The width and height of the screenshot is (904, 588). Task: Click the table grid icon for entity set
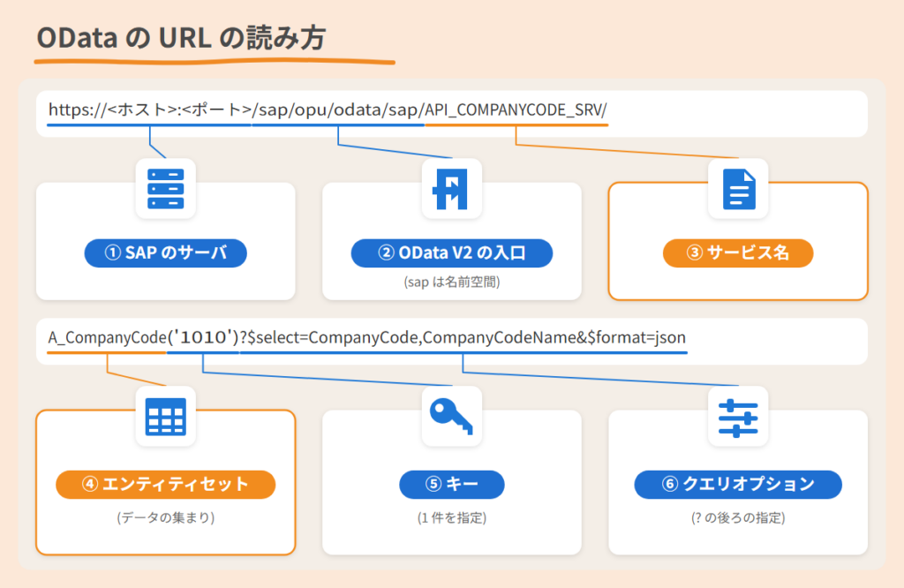point(165,416)
